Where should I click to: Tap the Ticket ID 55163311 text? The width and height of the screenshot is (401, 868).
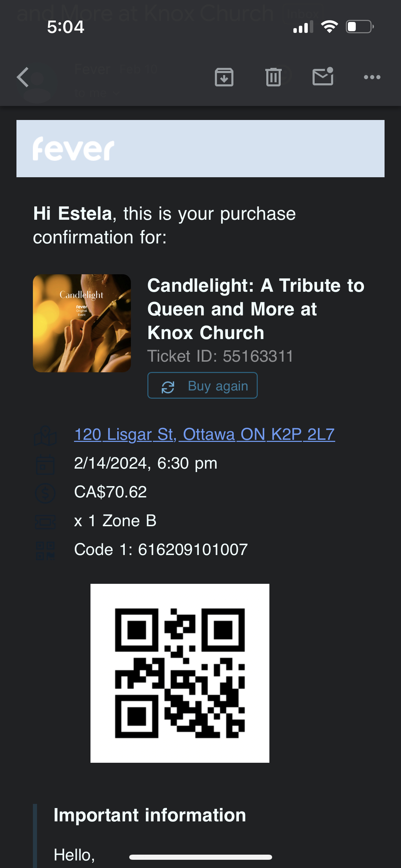(x=220, y=356)
